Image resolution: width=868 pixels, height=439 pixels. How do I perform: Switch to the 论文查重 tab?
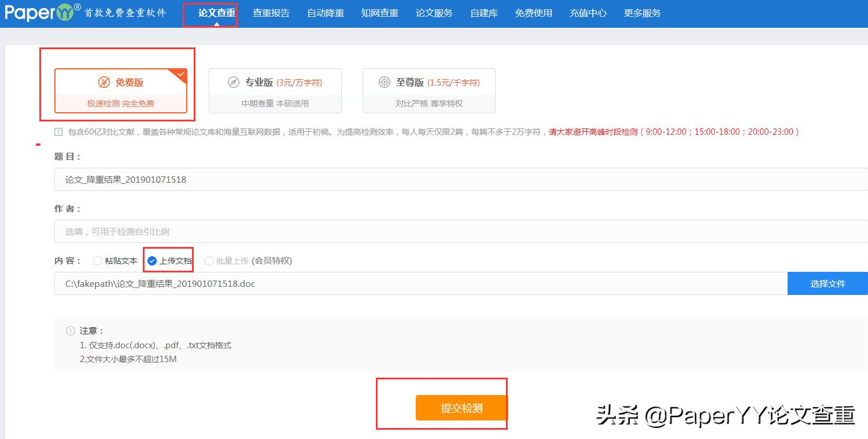point(210,12)
